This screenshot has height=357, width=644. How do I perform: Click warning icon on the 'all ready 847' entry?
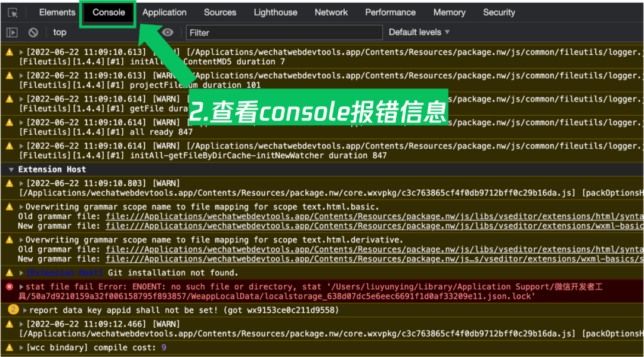click(x=9, y=122)
